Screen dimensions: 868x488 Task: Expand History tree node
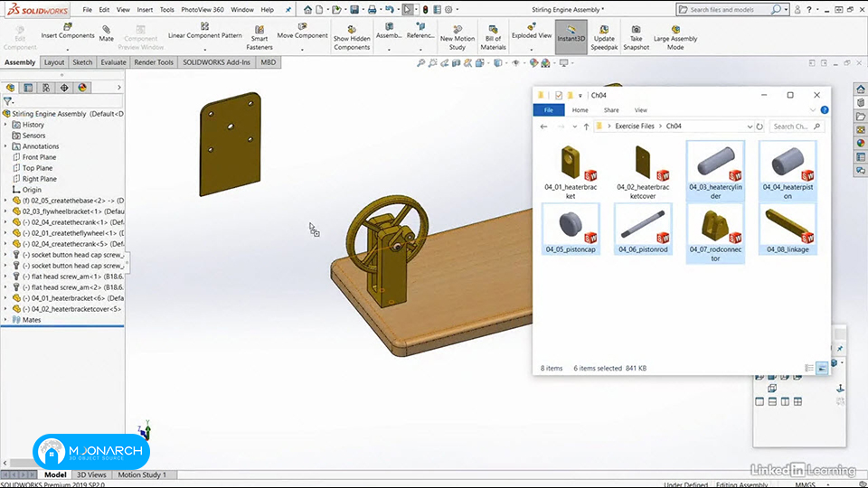pos(5,125)
